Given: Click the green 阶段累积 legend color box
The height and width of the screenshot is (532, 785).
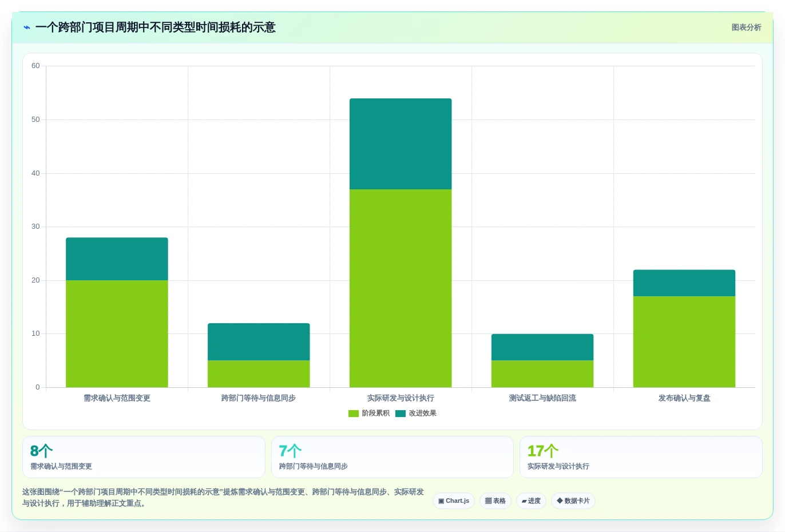Looking at the screenshot, I should pyautogui.click(x=354, y=414).
